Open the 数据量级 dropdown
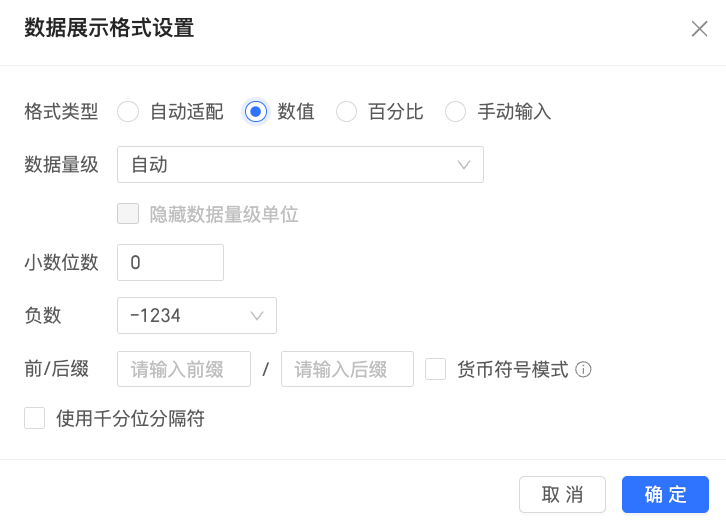Image resolution: width=726 pixels, height=530 pixels. coord(300,165)
